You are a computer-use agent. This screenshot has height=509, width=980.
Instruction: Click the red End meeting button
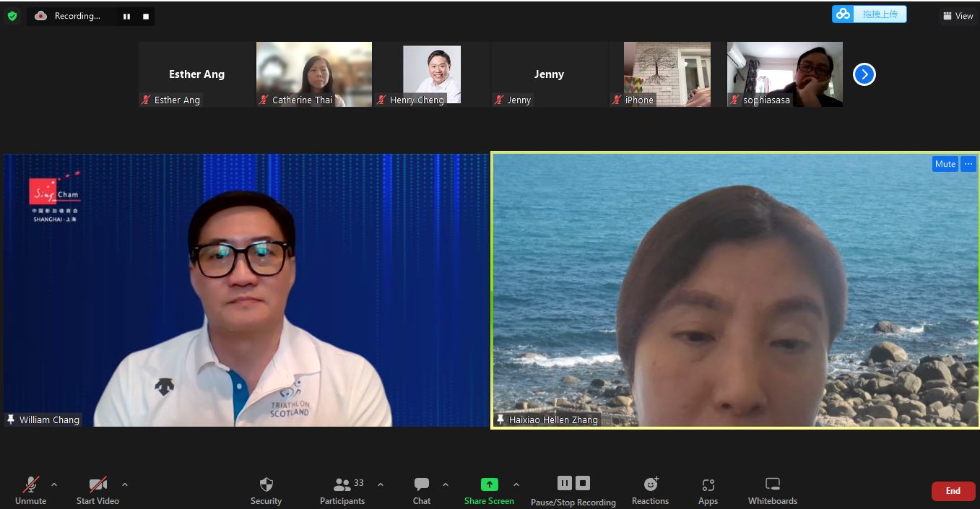tap(953, 491)
